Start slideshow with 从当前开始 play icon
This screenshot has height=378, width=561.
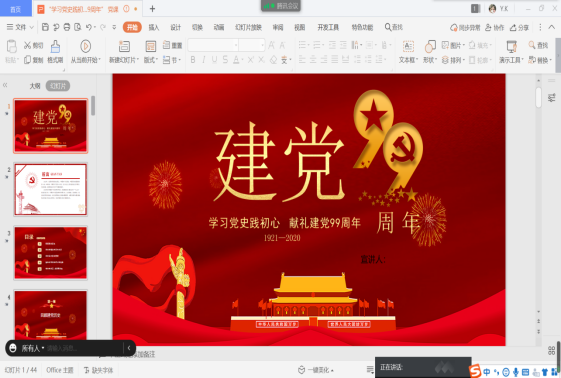pos(85,46)
